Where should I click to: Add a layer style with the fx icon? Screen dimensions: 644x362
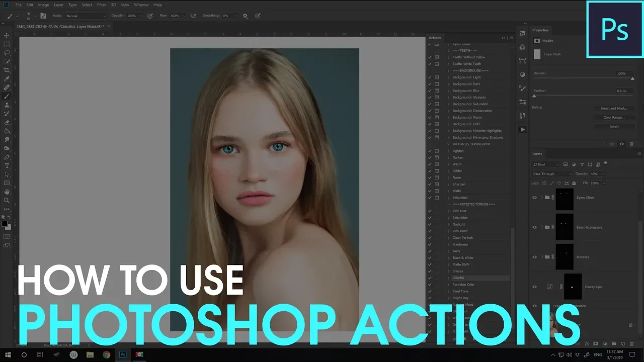pos(587,344)
